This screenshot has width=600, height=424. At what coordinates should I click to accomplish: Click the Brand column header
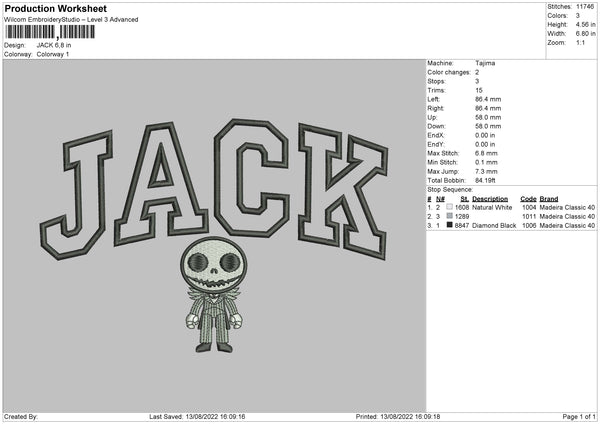[x=550, y=198]
